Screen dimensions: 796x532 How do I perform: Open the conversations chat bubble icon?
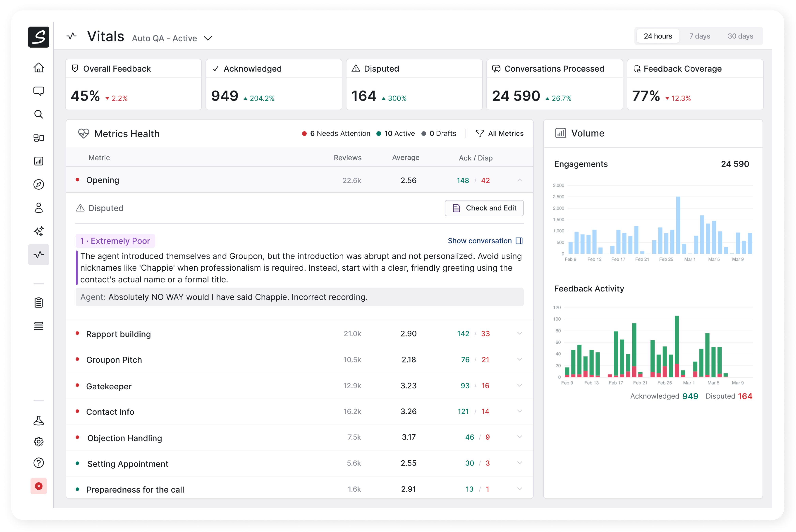pos(39,91)
